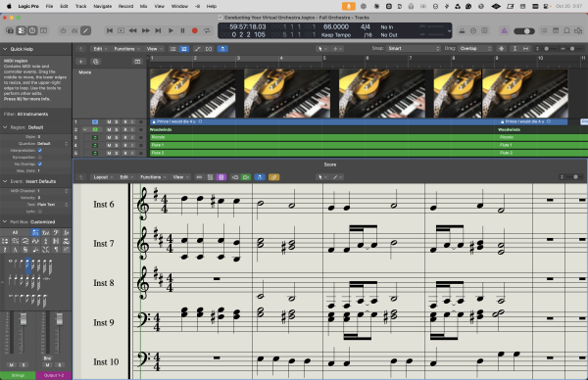Open the Mixer from the control bar
The width and height of the screenshot is (588, 380).
tap(74, 30)
